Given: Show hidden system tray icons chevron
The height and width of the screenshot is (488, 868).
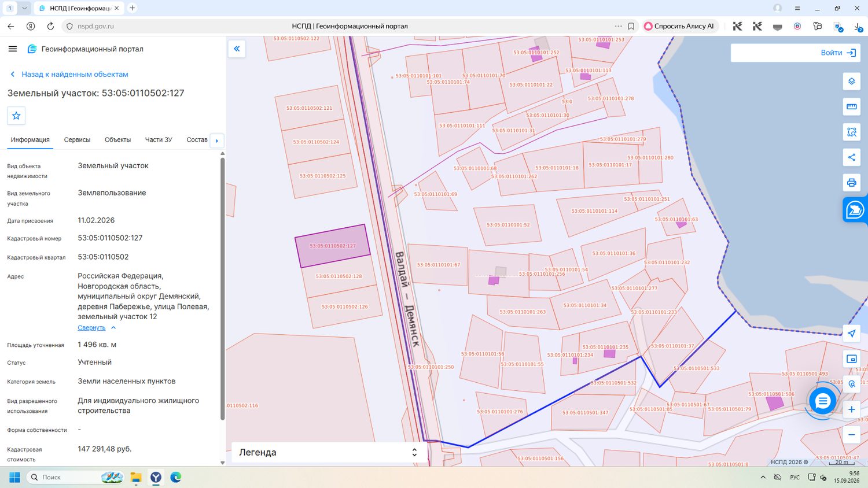Looking at the screenshot, I should pos(763,477).
